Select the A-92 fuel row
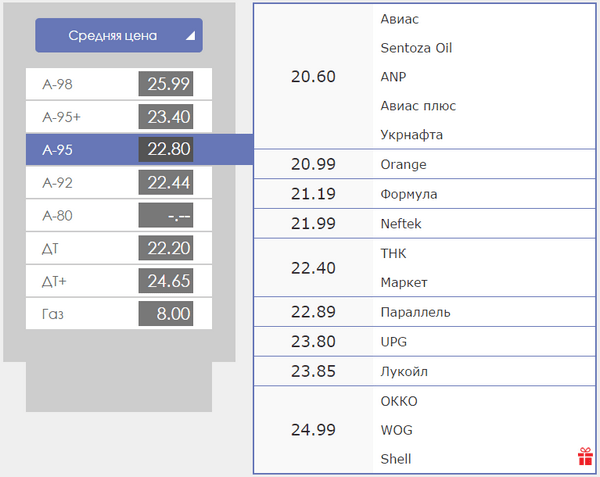 coord(119,182)
